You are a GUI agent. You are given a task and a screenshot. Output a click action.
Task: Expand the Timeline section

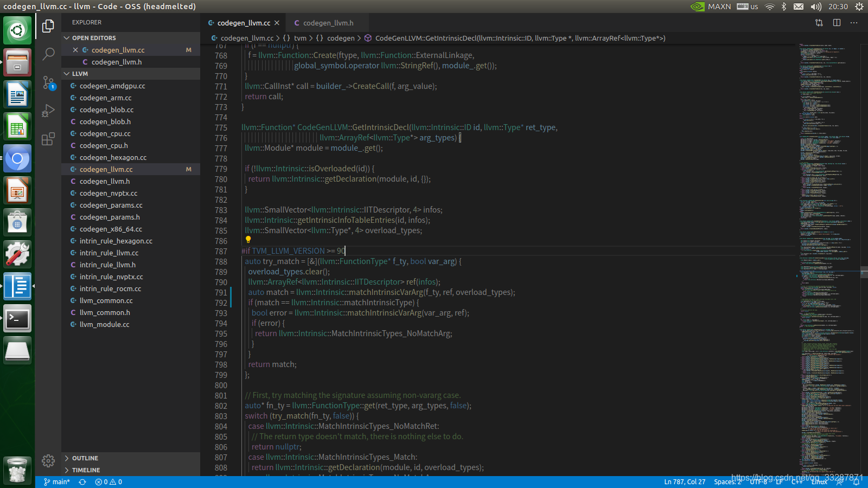click(x=131, y=470)
